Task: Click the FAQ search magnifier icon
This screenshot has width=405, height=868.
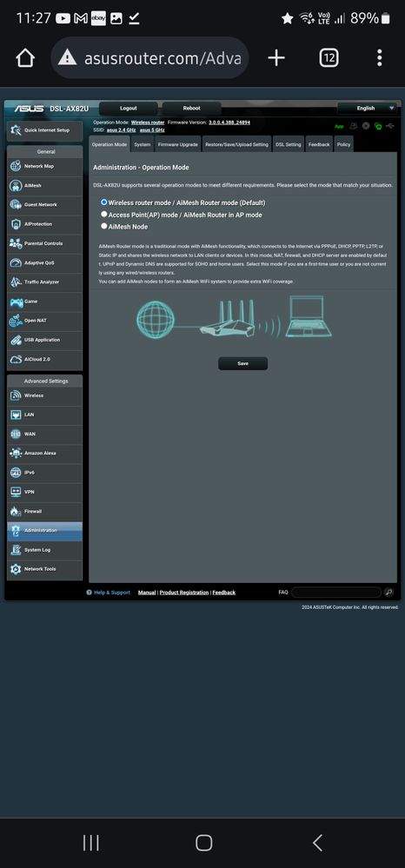Action: [389, 593]
